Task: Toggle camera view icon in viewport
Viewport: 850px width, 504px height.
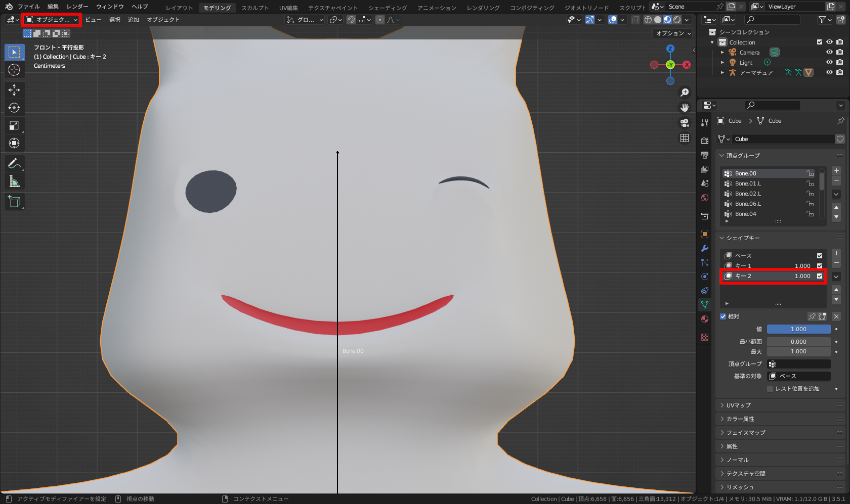Action: click(x=685, y=123)
